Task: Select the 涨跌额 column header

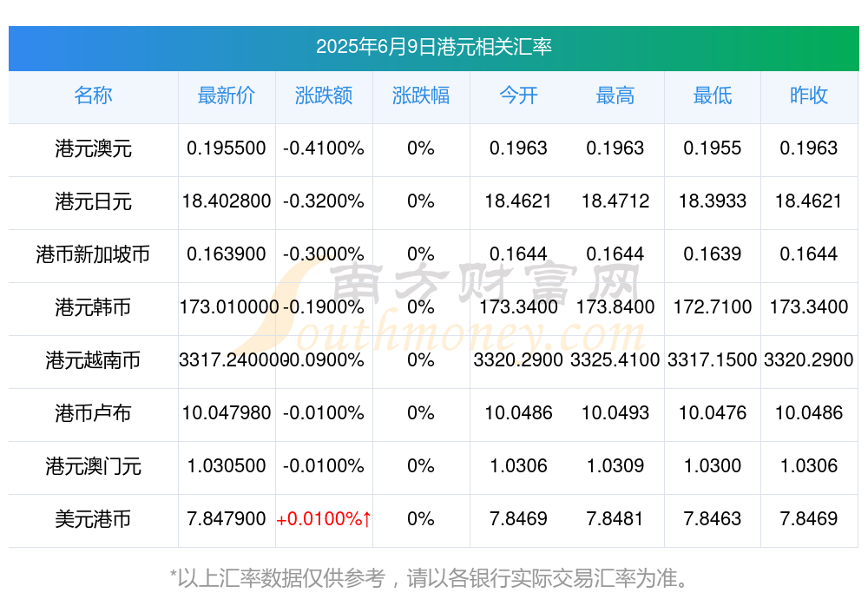Action: coord(324,96)
